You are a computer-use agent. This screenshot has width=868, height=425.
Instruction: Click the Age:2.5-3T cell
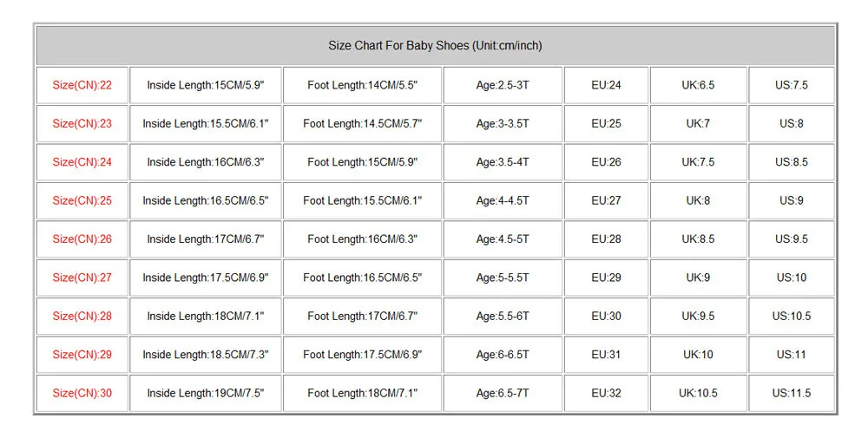[503, 85]
